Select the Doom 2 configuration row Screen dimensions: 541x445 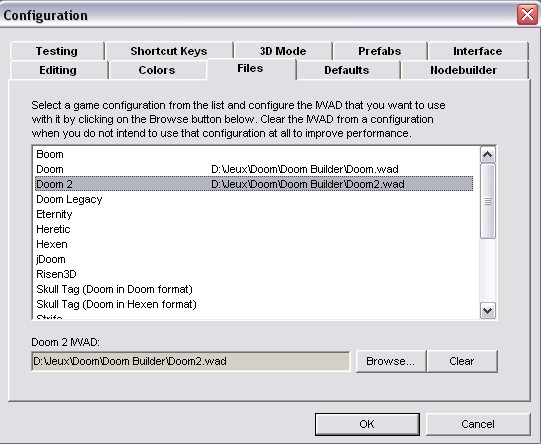tap(254, 184)
